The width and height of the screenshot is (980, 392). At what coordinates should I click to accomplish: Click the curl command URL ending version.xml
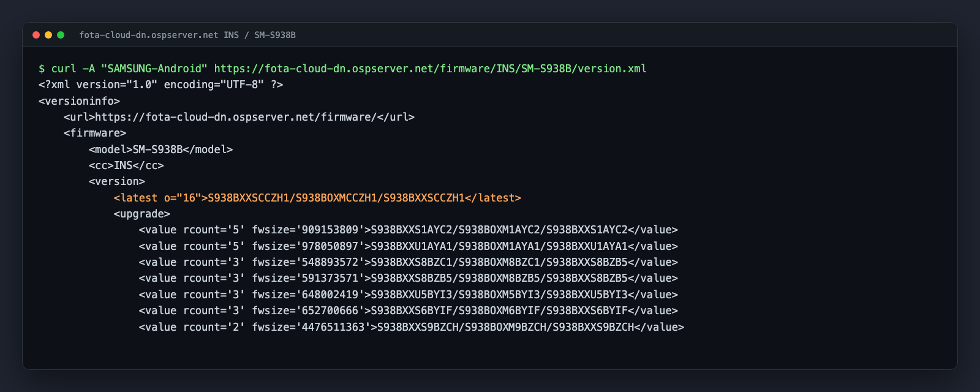click(x=430, y=69)
